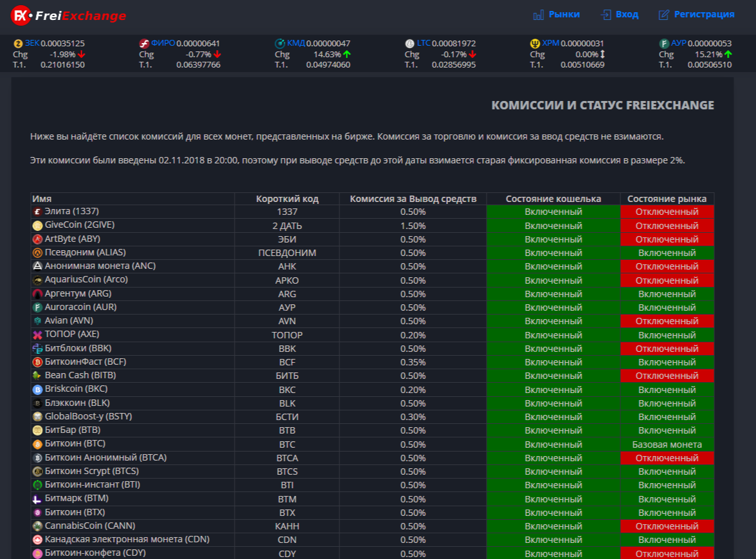This screenshot has height=559, width=756.
Task: Open the ХРМ ticker link
Action: pos(550,43)
